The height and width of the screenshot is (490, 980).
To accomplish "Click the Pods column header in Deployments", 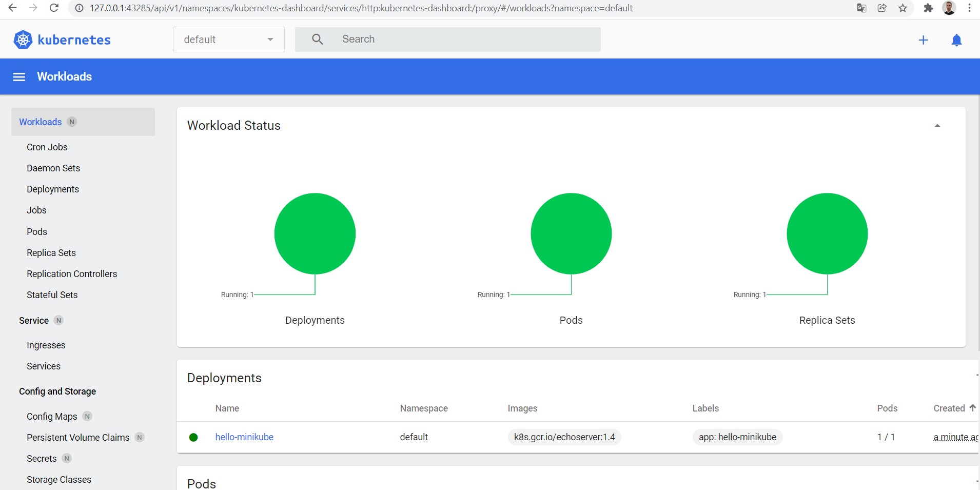I will click(x=887, y=408).
